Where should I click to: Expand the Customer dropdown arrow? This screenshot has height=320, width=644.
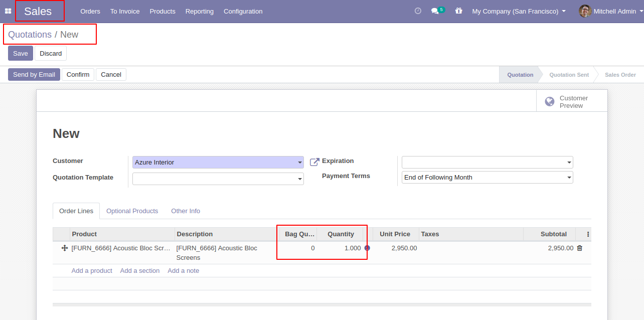point(300,163)
